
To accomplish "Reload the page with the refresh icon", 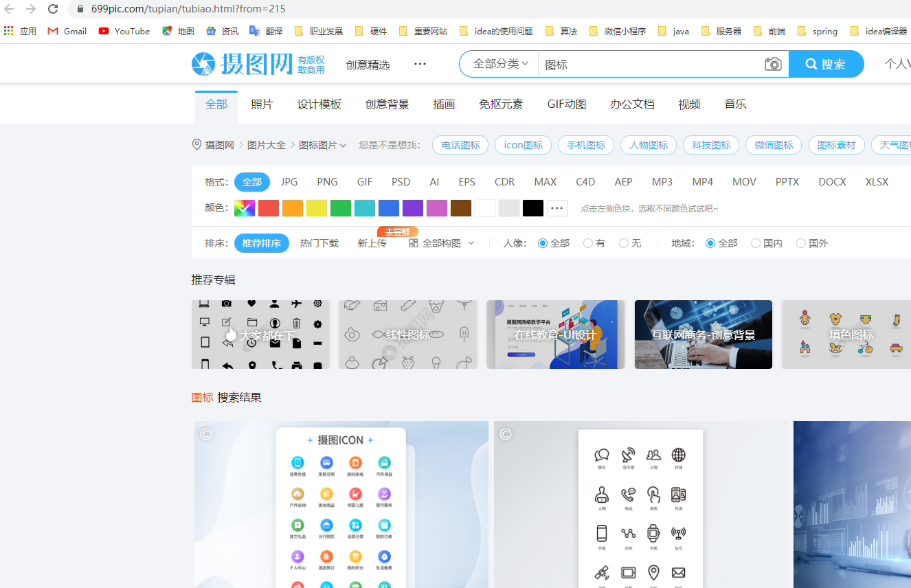I will [53, 9].
